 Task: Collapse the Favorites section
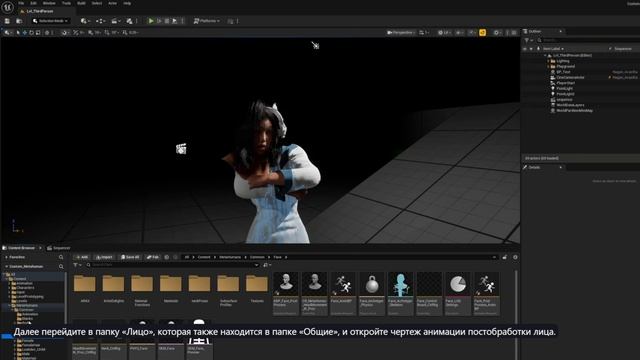point(6,257)
